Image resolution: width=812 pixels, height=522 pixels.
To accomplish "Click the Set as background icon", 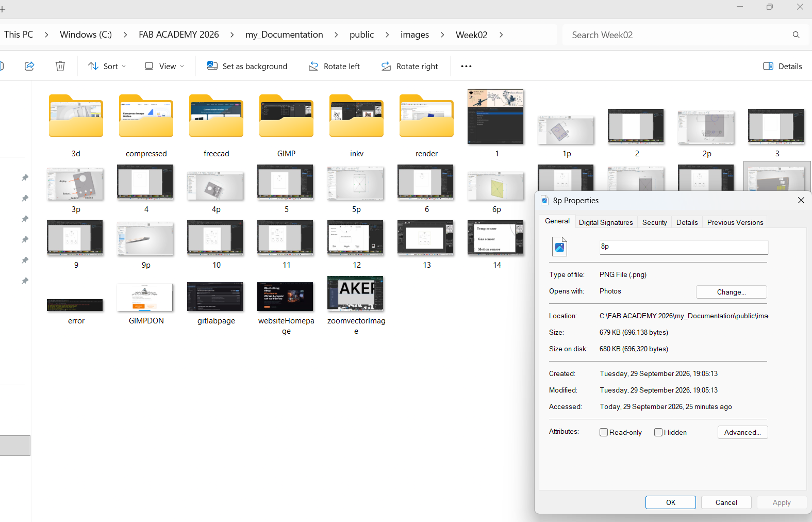I will tap(212, 66).
